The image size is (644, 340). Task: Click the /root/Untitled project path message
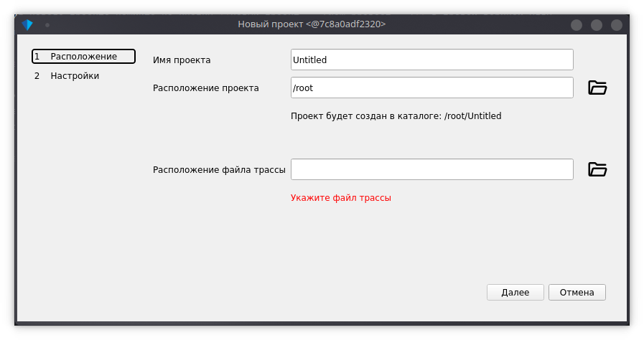(x=396, y=115)
